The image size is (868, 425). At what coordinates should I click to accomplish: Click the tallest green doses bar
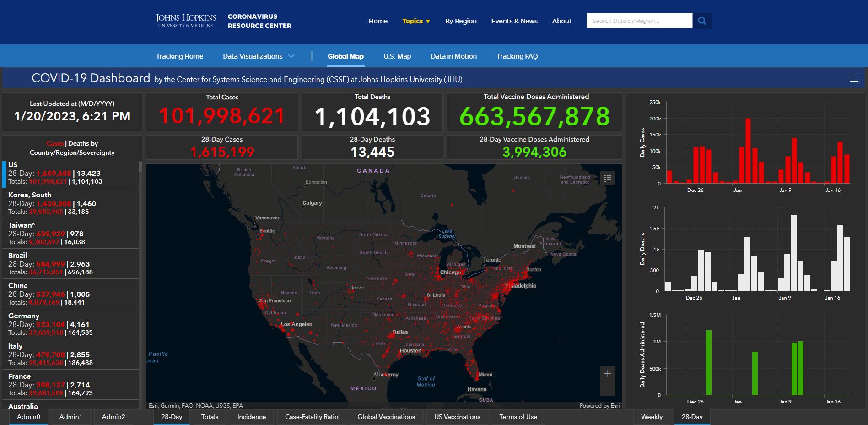709,362
